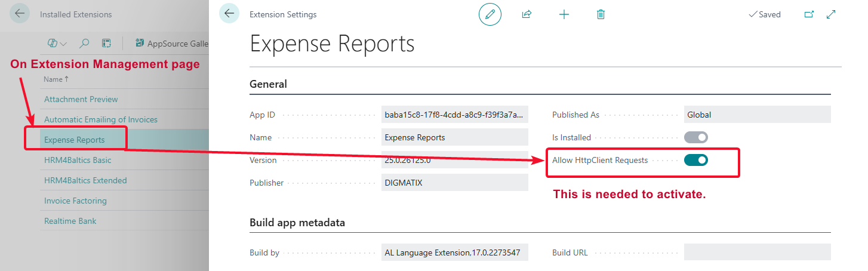
Task: Click the trash delete icon
Action: 601,14
